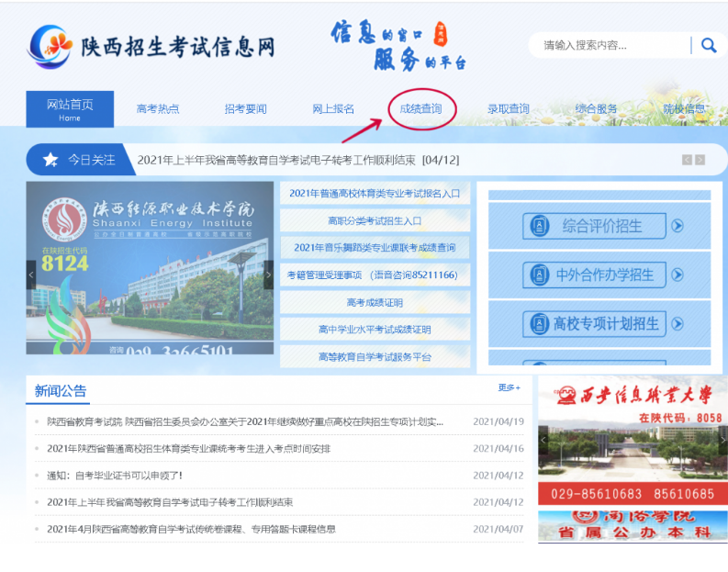Click the star icon beside 今日关注
Viewport: 728px width, 572px height.
(50, 160)
